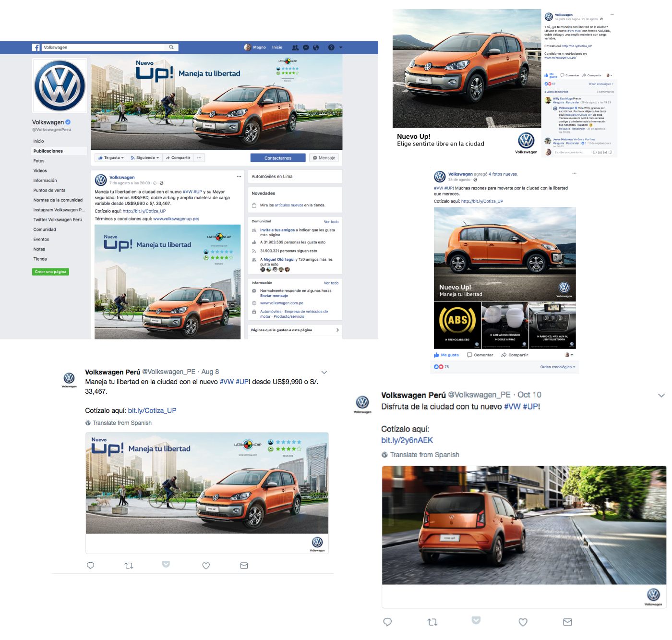Click Ver todo in the Comunidad box

(x=331, y=222)
